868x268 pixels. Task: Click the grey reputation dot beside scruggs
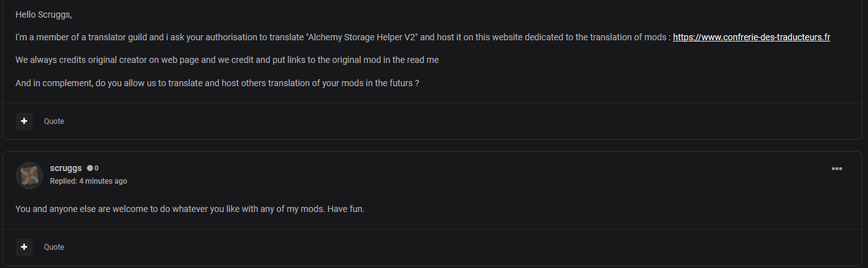(90, 168)
